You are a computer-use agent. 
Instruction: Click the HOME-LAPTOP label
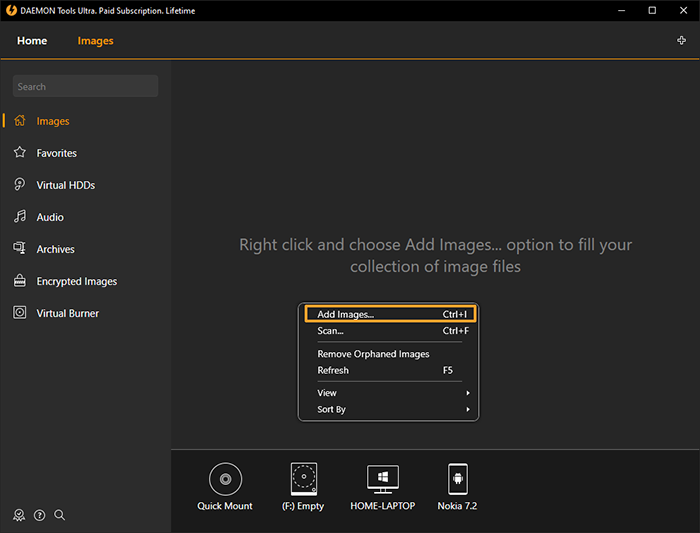[383, 506]
